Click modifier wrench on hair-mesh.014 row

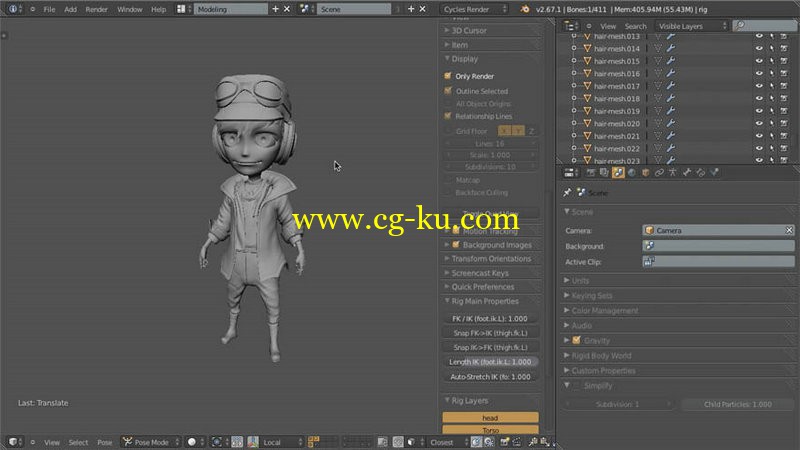click(x=670, y=48)
